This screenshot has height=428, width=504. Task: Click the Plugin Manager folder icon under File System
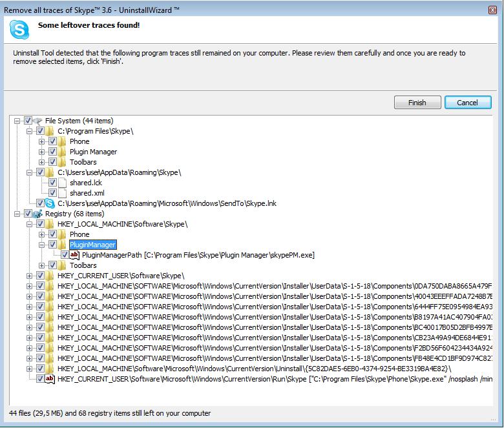tap(62, 152)
